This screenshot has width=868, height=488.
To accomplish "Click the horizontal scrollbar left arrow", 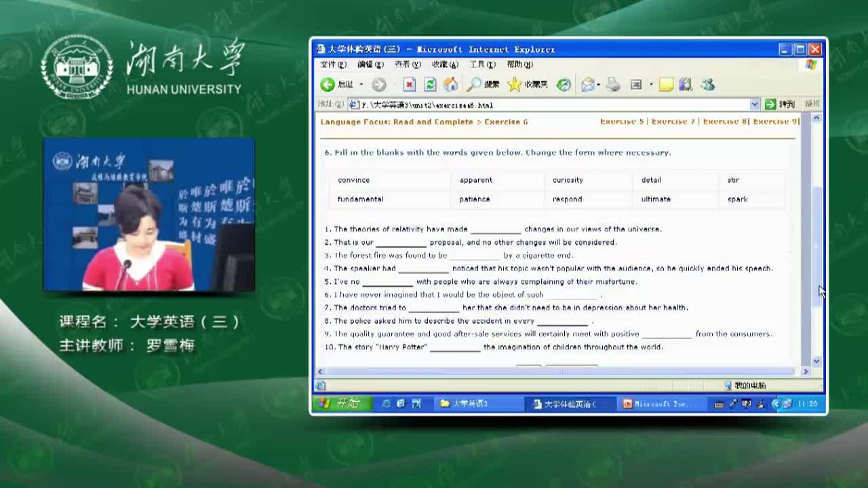I will point(320,371).
